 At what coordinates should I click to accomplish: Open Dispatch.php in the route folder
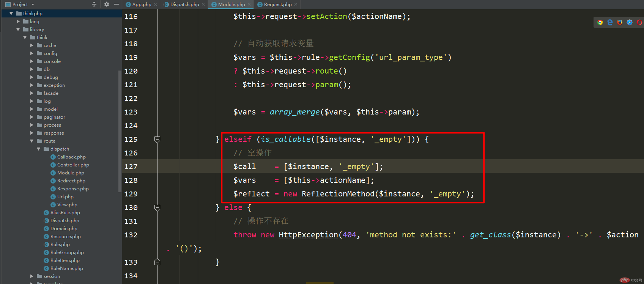(65, 220)
